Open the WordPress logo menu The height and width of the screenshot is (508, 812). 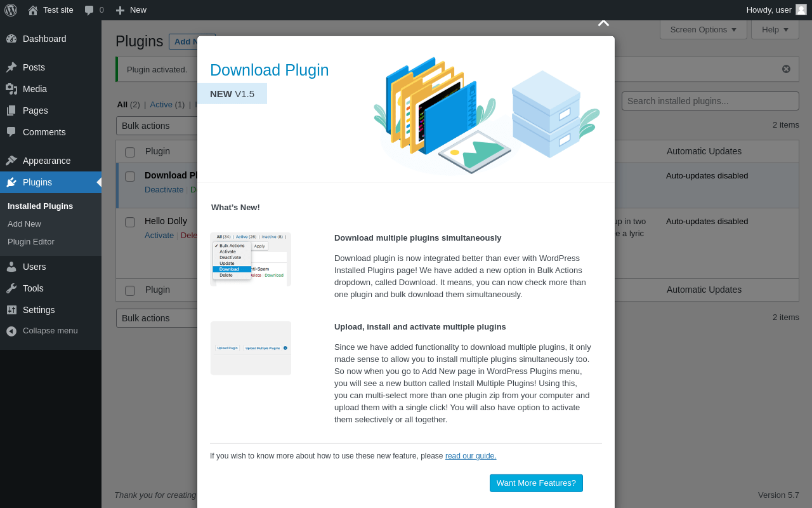pos(11,10)
